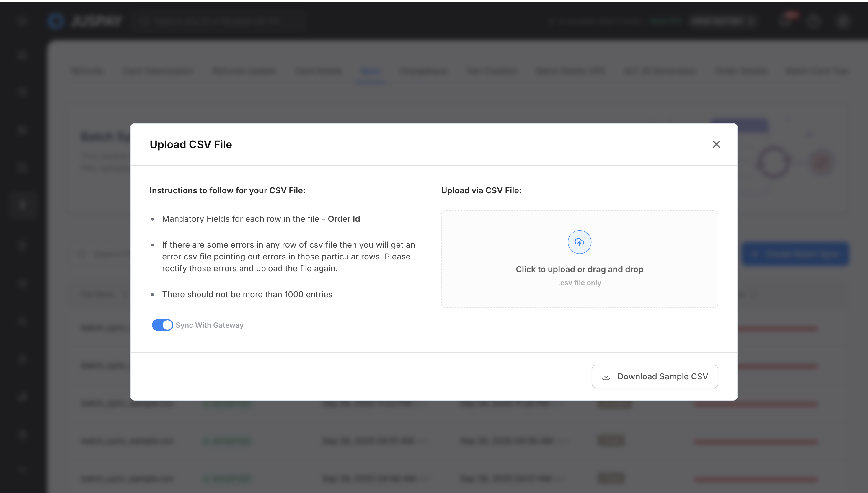Viewport: 868px width, 493px height.
Task: Open the merchant selector dropdown in the header
Action: (722, 21)
